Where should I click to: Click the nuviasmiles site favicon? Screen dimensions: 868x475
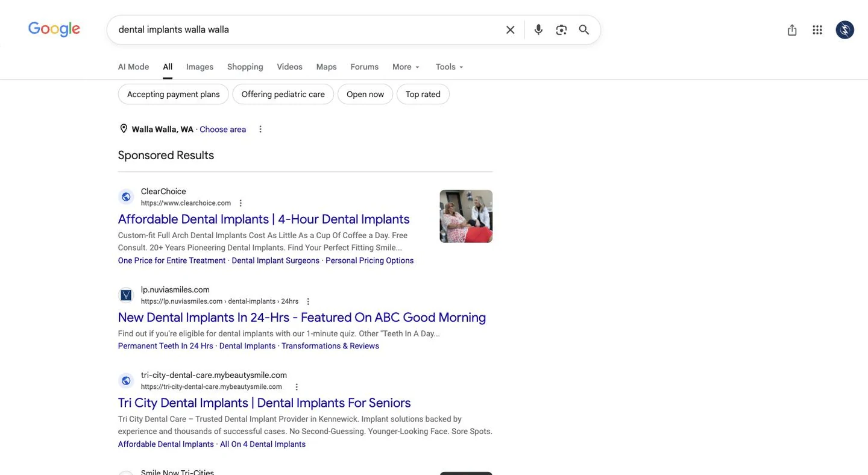(126, 295)
